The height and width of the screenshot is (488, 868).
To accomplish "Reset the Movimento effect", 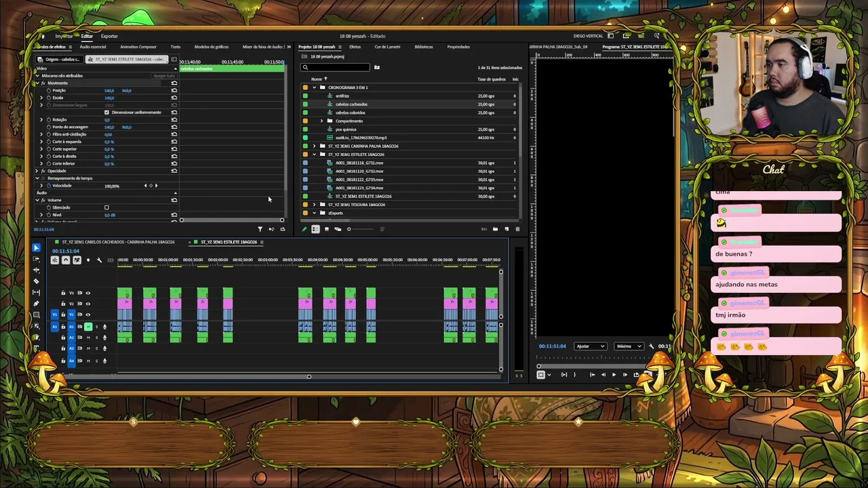I will coord(174,83).
